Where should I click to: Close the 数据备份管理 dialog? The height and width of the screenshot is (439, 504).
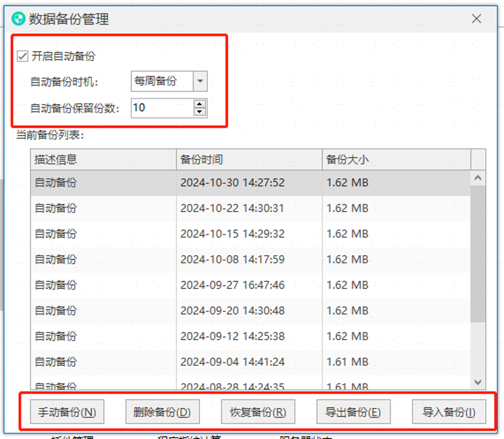pos(476,19)
